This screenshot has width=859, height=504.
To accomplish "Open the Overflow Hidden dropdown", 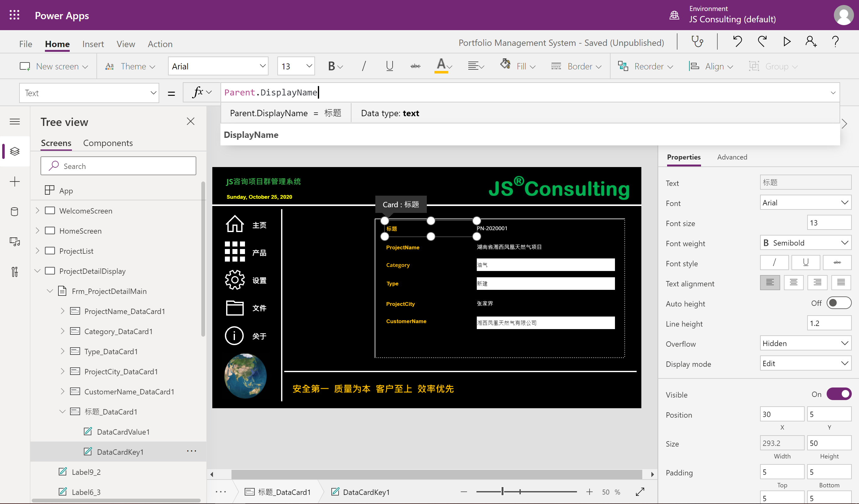I will (x=806, y=343).
